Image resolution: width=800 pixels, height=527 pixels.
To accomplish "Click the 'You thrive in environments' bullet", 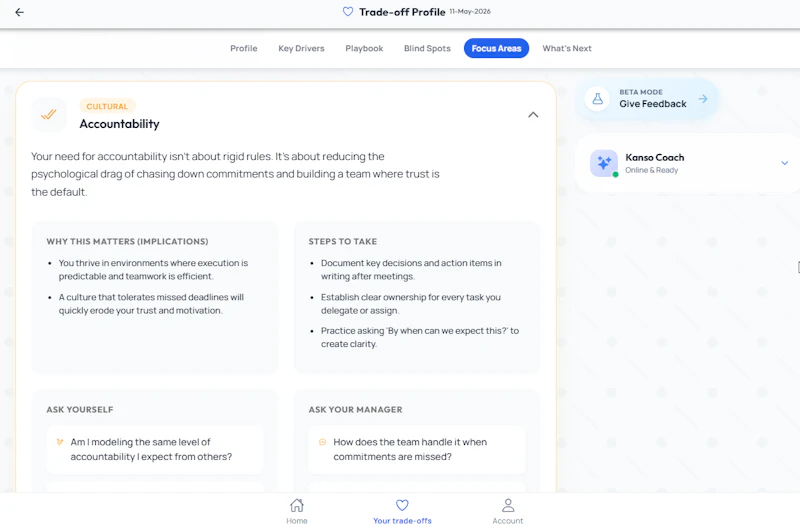I will (154, 269).
